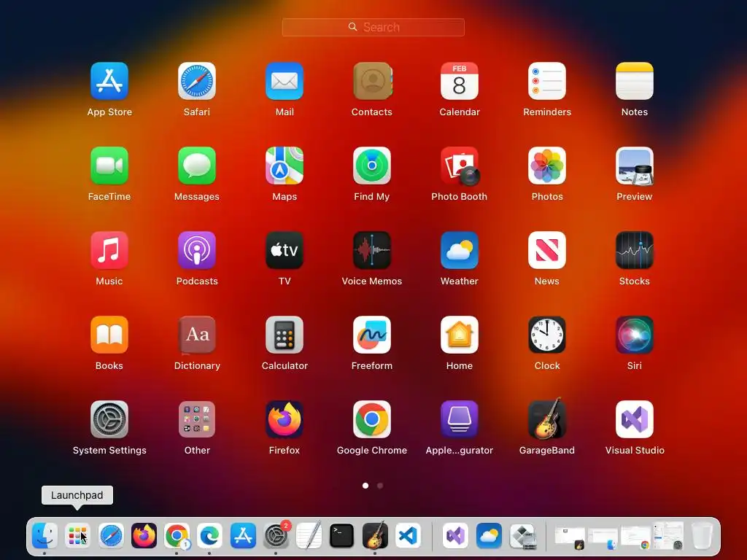
Task: Open the Books app
Action: [109, 335]
